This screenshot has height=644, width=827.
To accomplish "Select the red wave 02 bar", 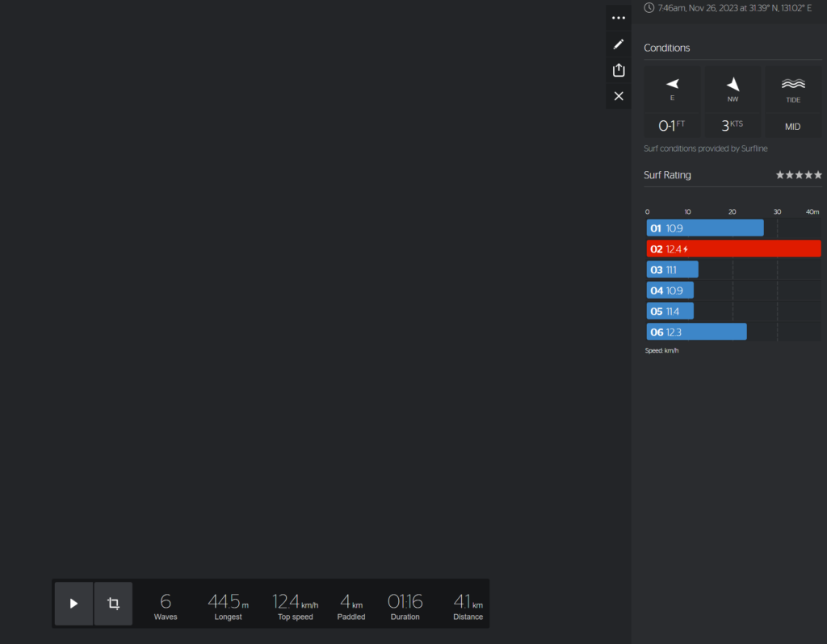I will (x=733, y=249).
